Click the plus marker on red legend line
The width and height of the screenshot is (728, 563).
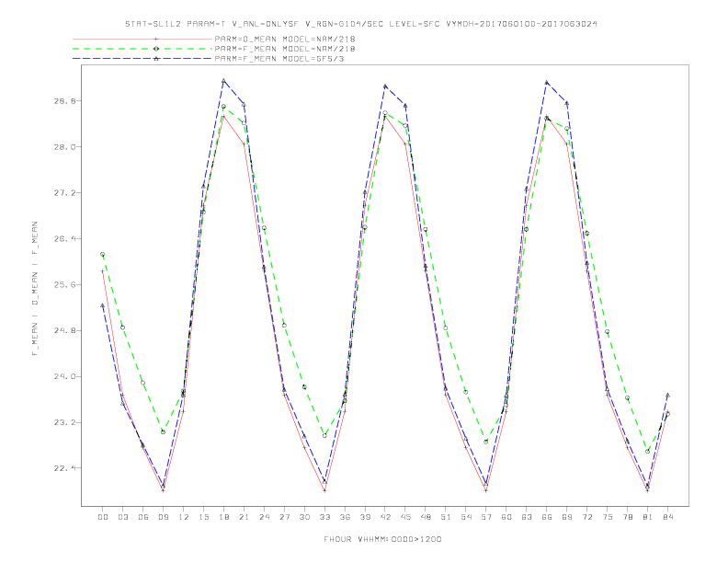[156, 39]
